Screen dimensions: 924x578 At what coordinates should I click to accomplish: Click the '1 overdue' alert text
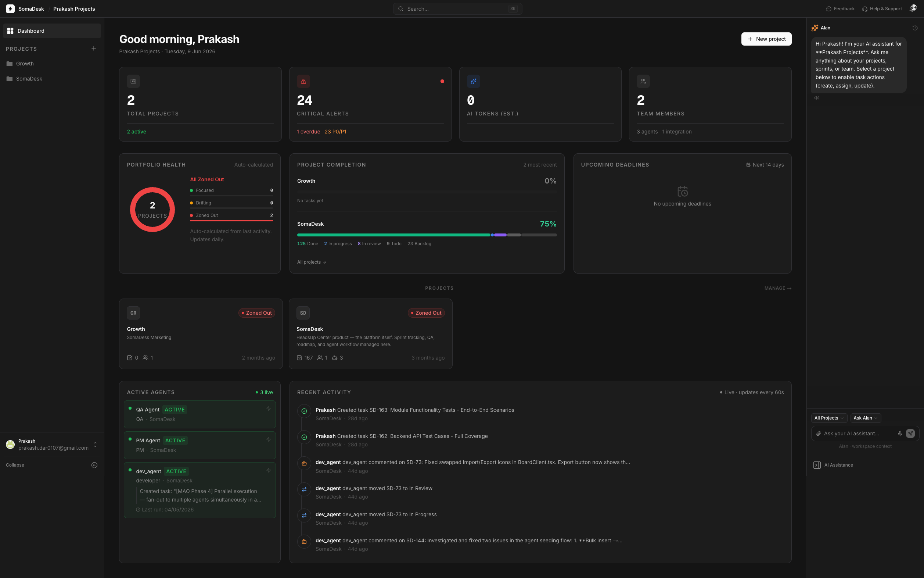point(308,132)
